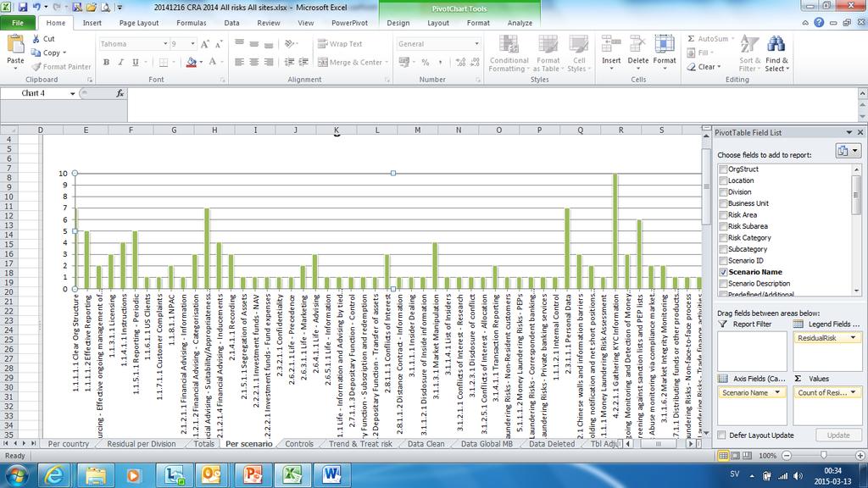The height and width of the screenshot is (488, 868).
Task: Click the Insert cells icon
Action: pyautogui.click(x=611, y=44)
